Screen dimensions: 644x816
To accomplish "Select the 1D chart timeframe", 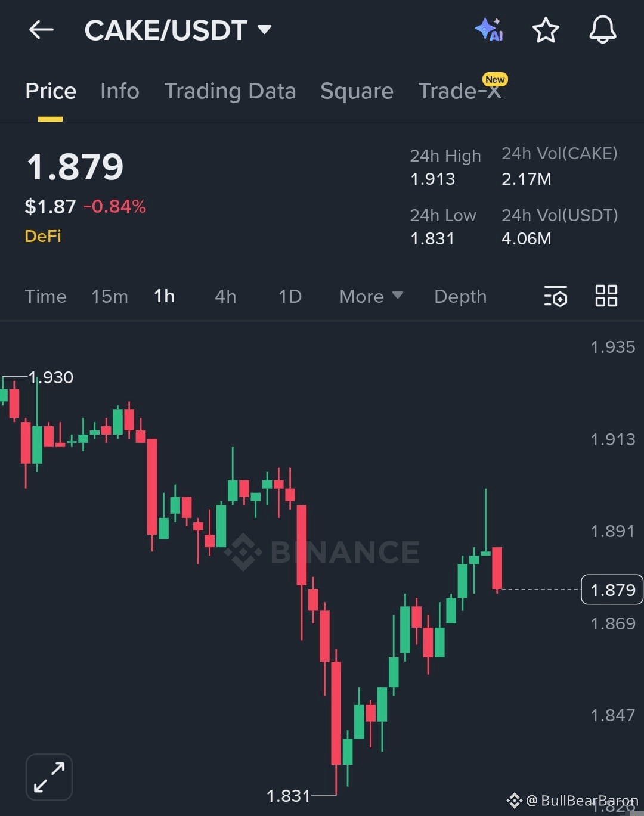I will tap(289, 296).
